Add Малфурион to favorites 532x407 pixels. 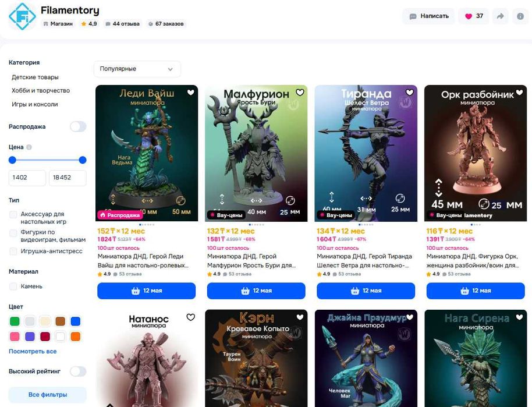coord(300,93)
